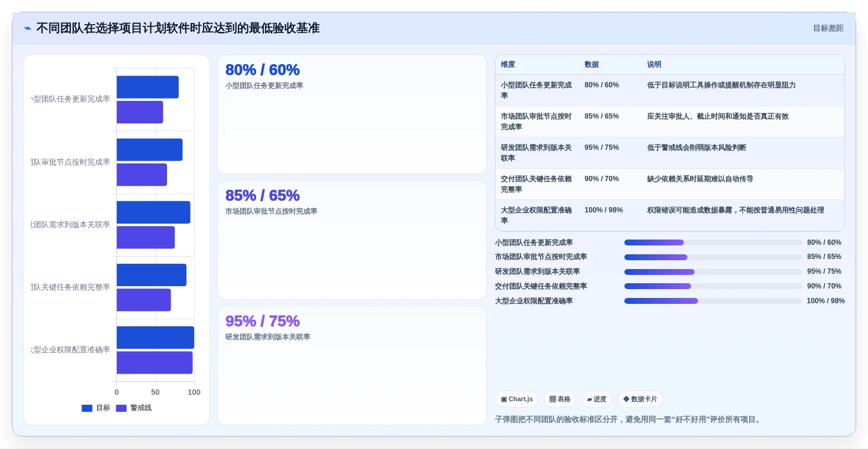This screenshot has width=868, height=449.
Task: Click the 表格 tag chip
Action: click(559, 399)
